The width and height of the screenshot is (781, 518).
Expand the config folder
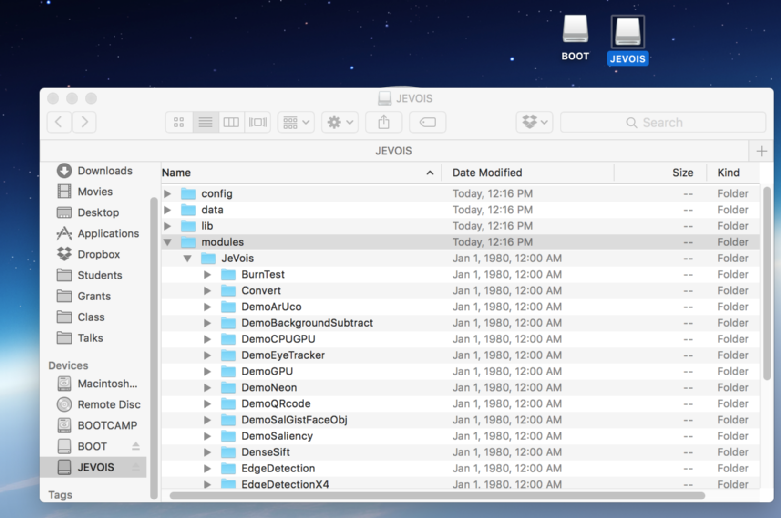click(168, 194)
